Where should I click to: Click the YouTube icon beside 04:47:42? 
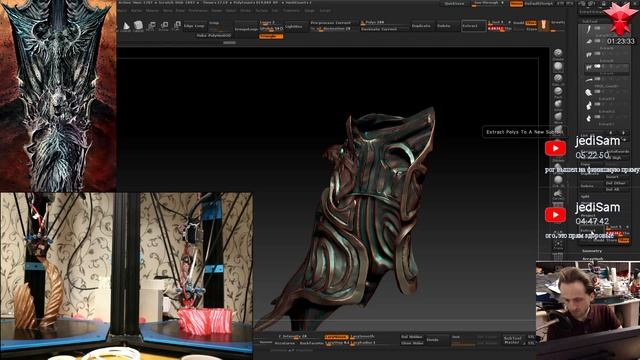555,215
